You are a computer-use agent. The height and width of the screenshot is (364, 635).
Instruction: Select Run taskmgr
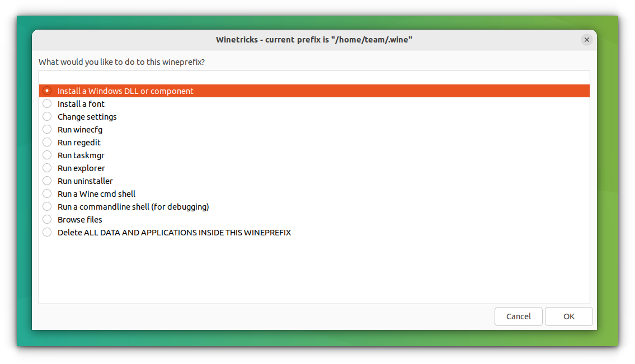pyautogui.click(x=81, y=155)
